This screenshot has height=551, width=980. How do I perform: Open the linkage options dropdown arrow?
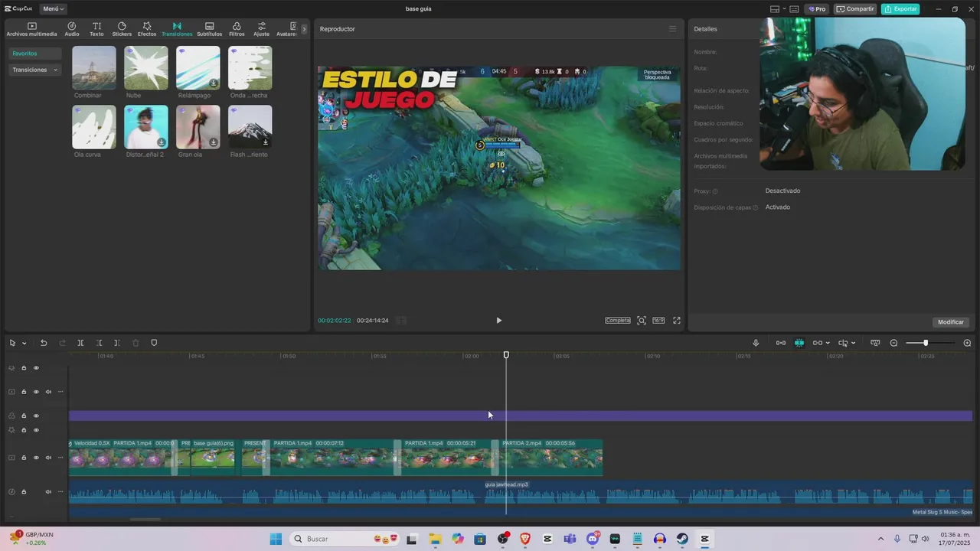pyautogui.click(x=828, y=343)
